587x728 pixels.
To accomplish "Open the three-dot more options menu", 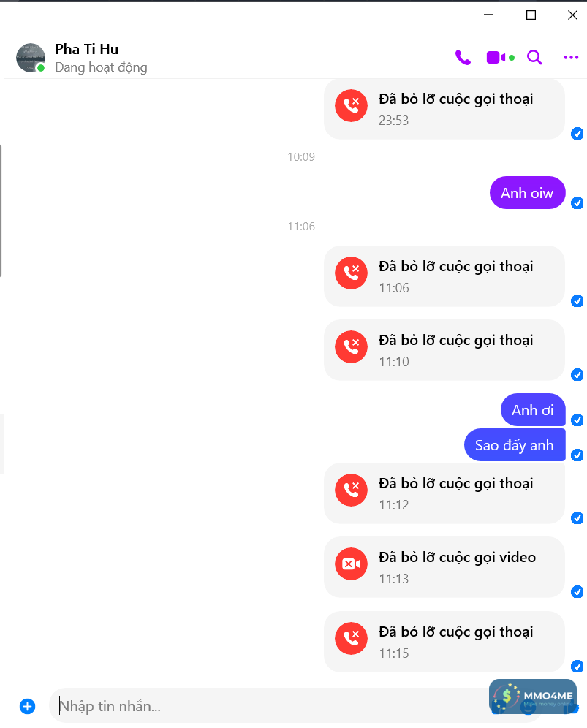I will 571,58.
